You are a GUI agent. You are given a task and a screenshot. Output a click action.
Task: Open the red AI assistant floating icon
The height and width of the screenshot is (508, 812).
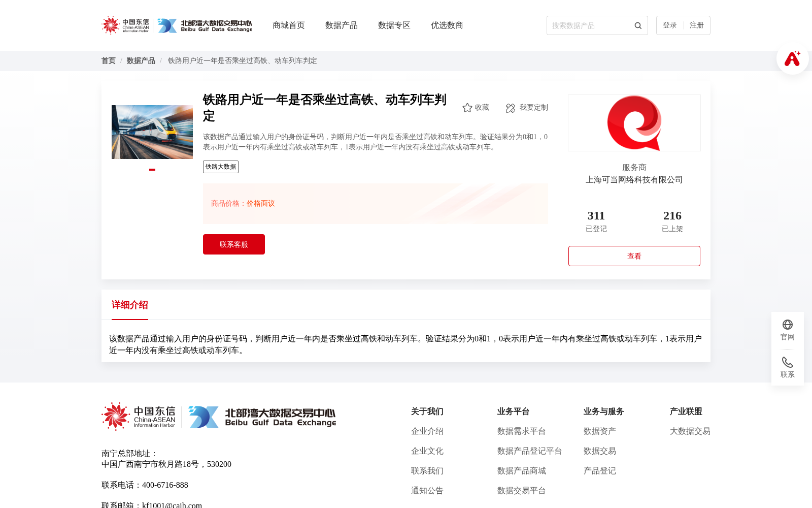792,58
